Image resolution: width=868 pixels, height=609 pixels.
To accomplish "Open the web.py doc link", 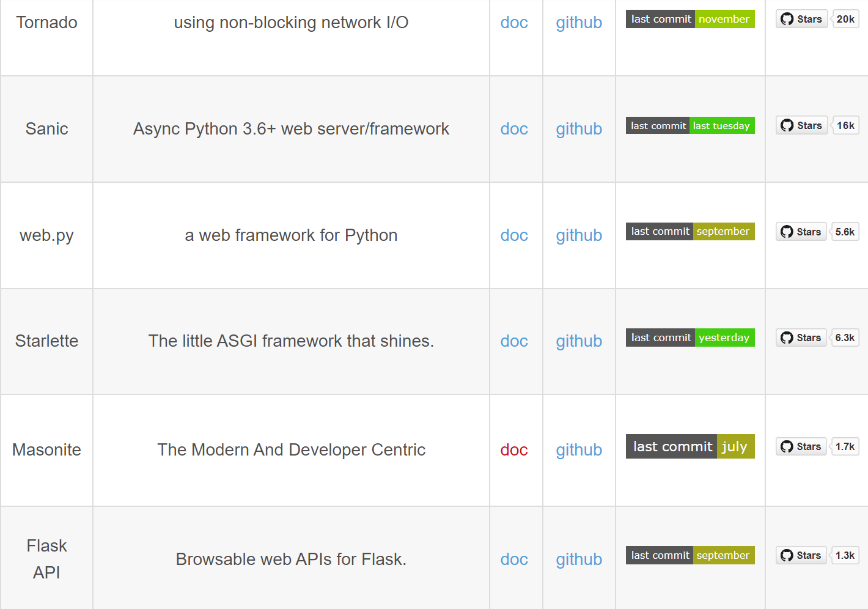I will click(514, 235).
